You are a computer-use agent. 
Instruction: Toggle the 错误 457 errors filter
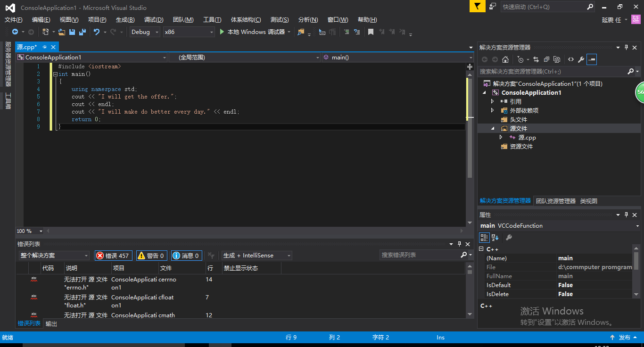[113, 256]
